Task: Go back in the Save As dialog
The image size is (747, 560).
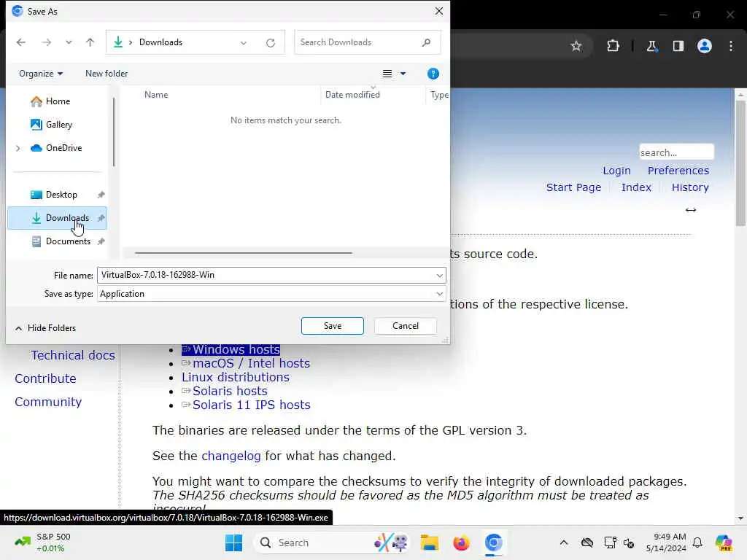Action: [21, 42]
